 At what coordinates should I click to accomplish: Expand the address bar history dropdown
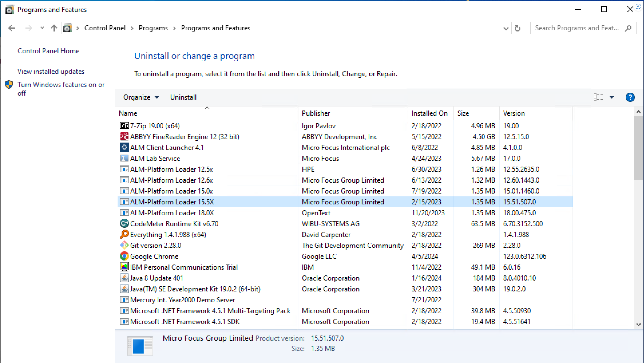click(506, 28)
